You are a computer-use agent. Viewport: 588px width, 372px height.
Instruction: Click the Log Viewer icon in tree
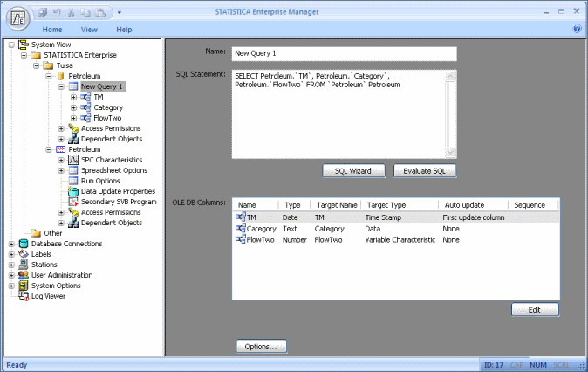tap(24, 296)
